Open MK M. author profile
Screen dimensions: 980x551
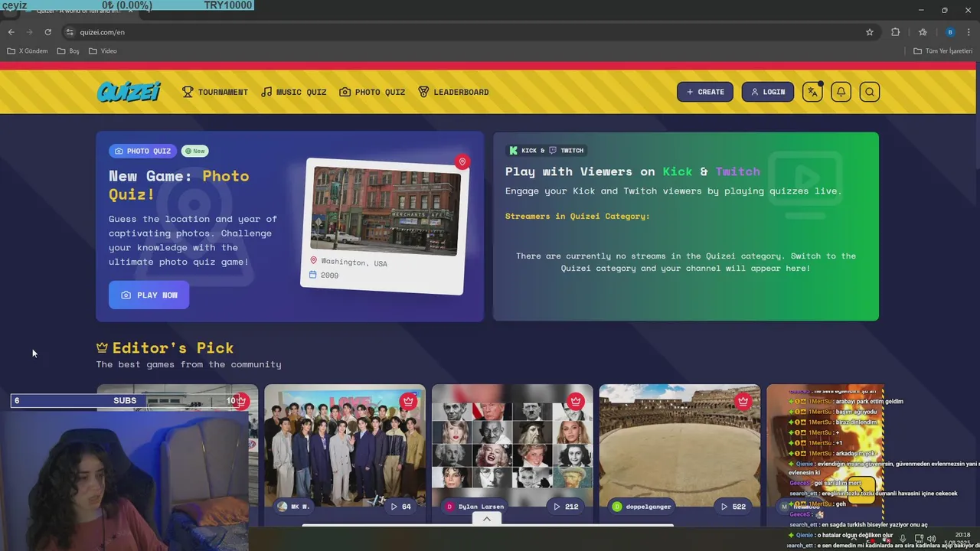(292, 507)
